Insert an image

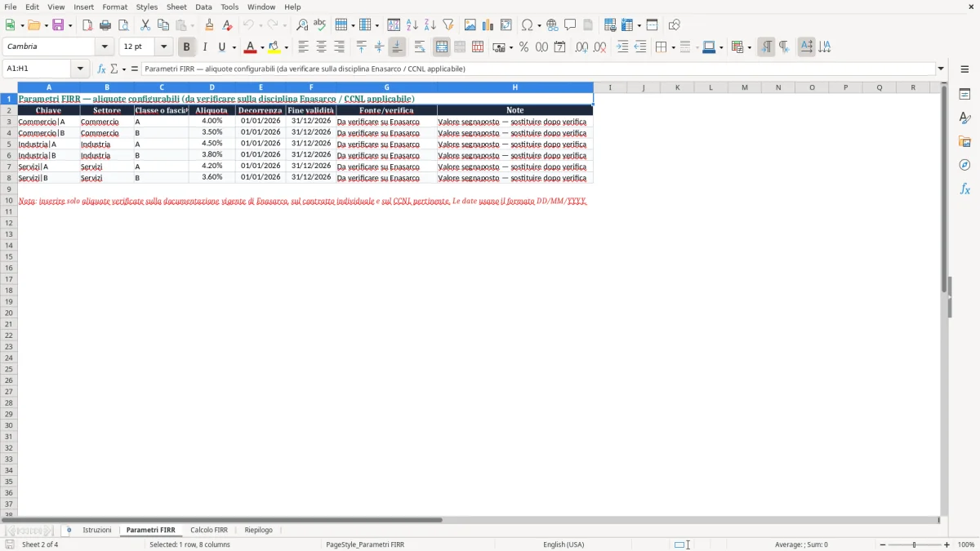tap(470, 25)
